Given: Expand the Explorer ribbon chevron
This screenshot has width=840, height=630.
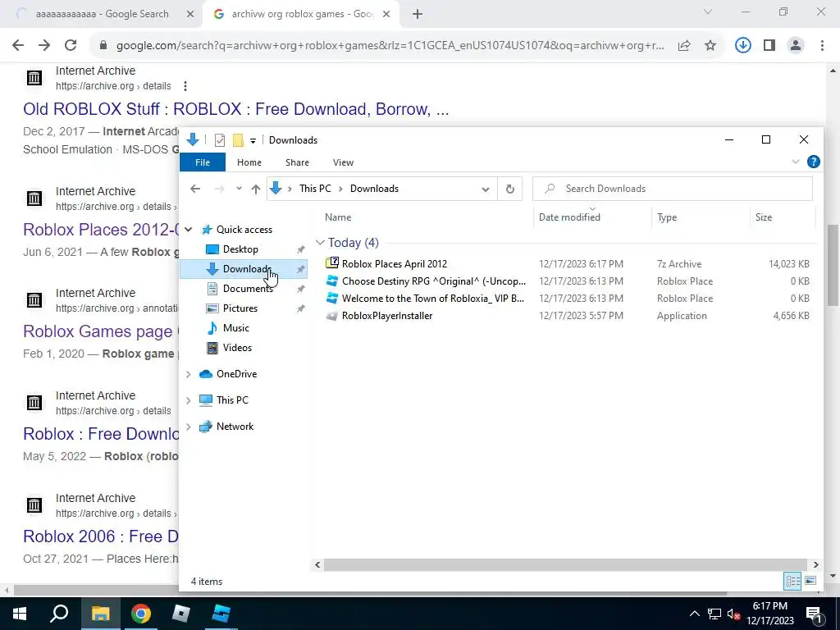Looking at the screenshot, I should tap(796, 162).
